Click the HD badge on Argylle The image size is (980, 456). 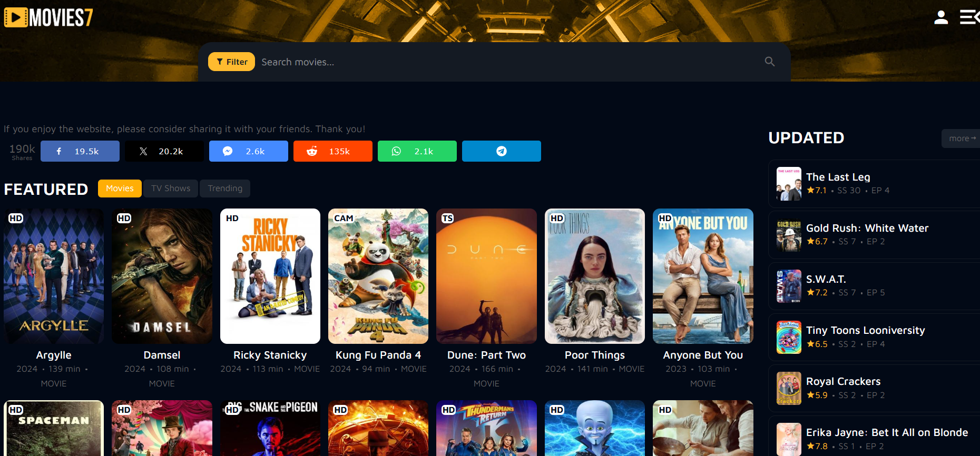16,218
